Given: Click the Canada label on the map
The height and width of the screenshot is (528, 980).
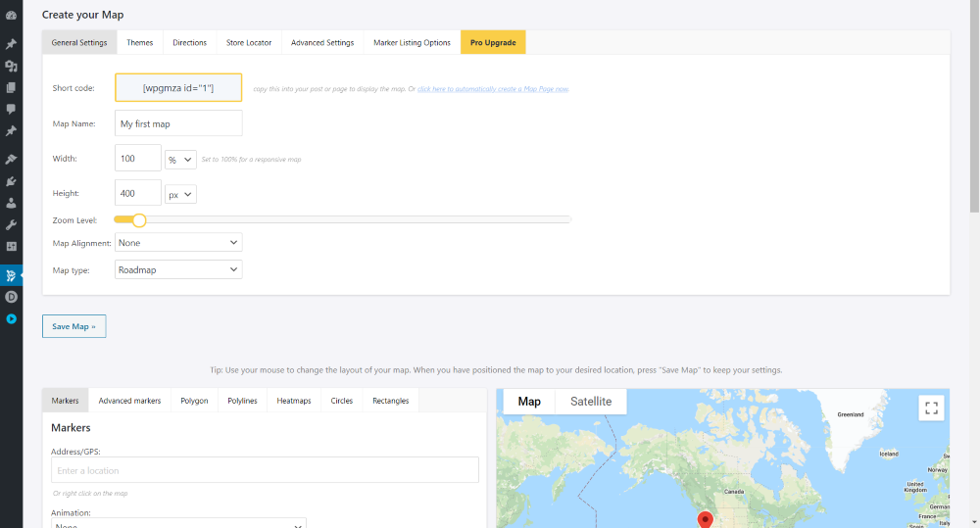Looking at the screenshot, I should coord(734,492).
